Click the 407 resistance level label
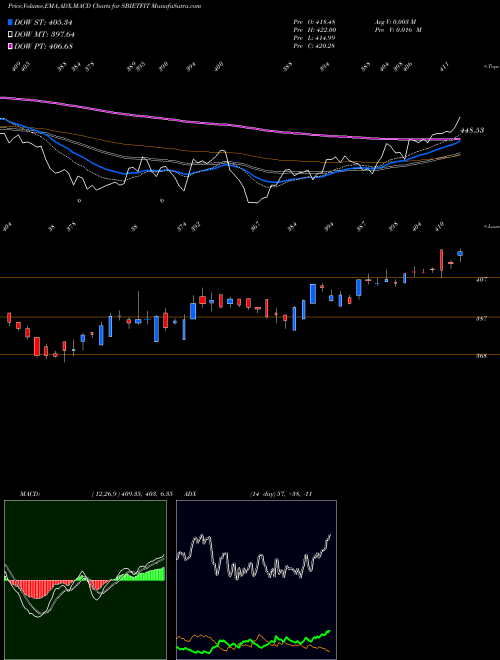The width and height of the screenshot is (500, 660). pos(481,279)
